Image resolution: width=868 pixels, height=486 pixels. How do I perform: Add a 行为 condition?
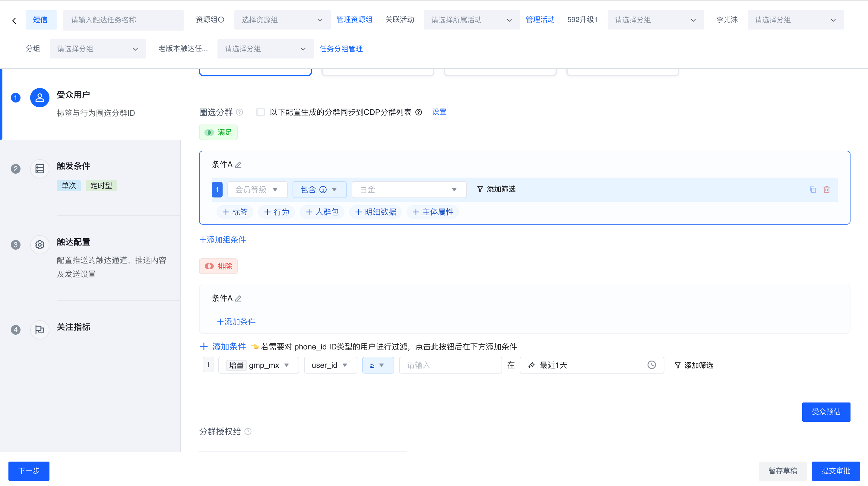click(277, 212)
